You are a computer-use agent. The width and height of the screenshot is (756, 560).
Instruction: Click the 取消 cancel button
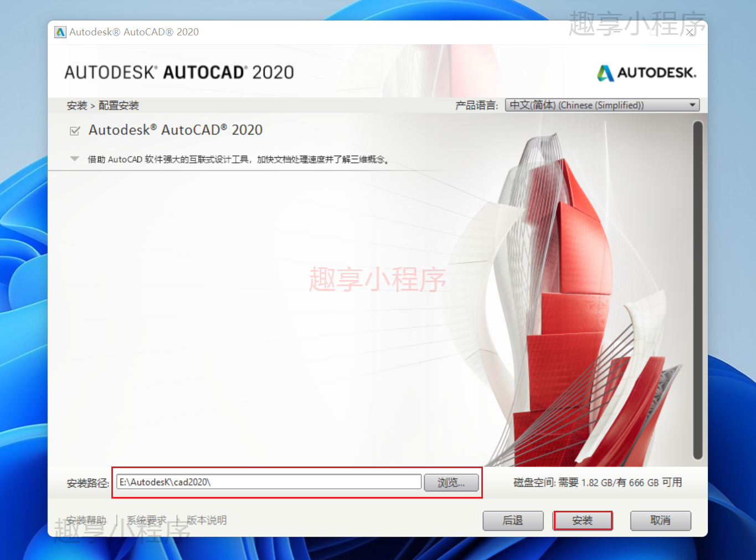[661, 521]
